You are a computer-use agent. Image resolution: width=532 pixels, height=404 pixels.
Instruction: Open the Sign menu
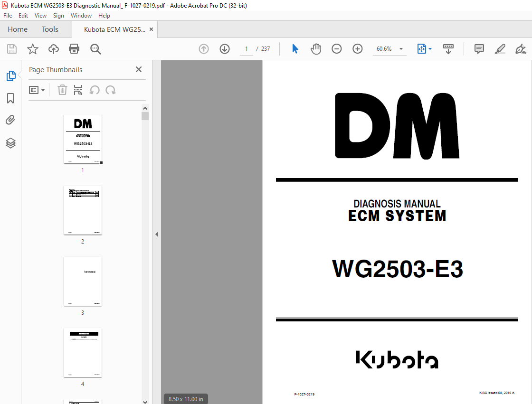pos(58,16)
